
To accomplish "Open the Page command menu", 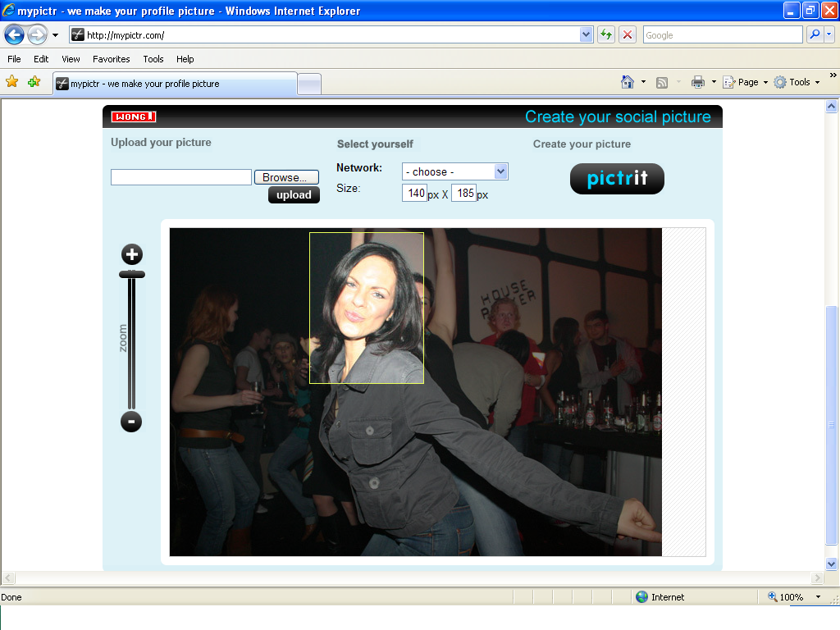I will 745,82.
